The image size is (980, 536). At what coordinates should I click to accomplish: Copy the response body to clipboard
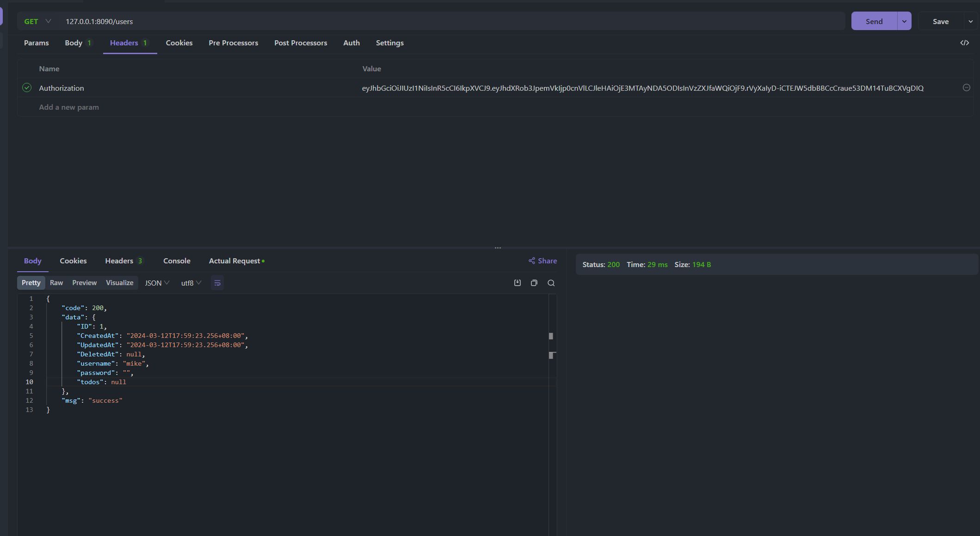click(534, 283)
